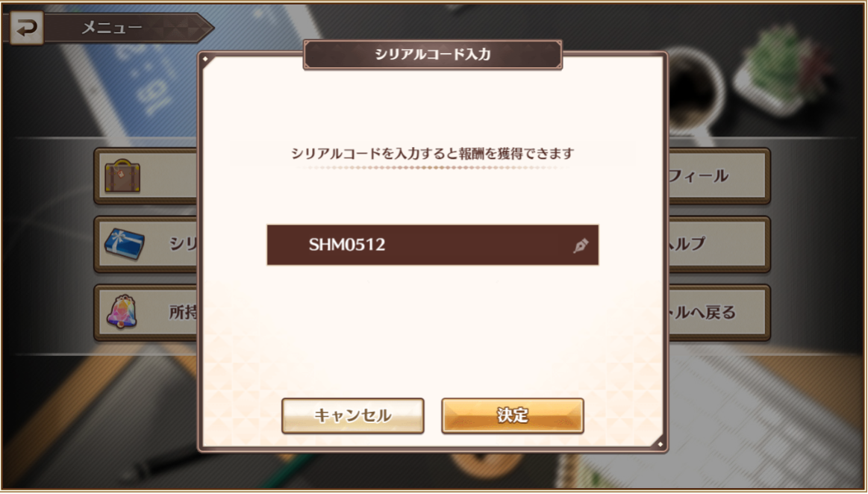Click the SHM0512 serial code input field
Screen dimensions: 868x494
point(432,245)
